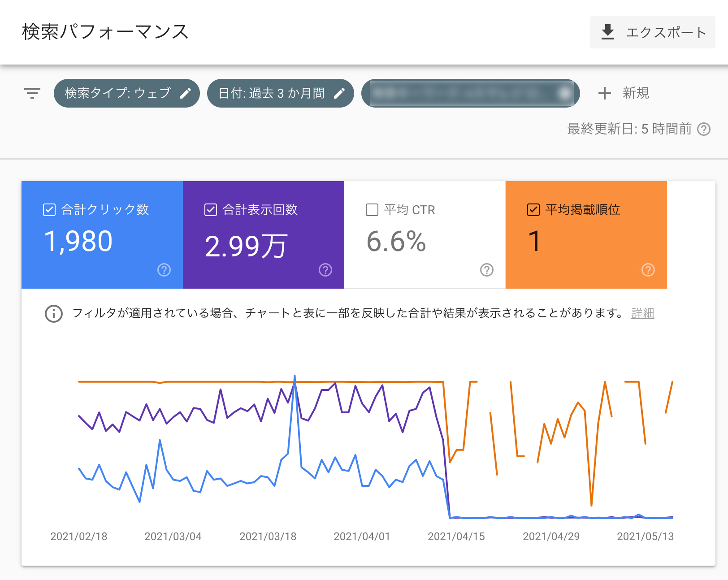Click the 2021/05/13 axis date
This screenshot has height=580, width=728.
(x=646, y=537)
